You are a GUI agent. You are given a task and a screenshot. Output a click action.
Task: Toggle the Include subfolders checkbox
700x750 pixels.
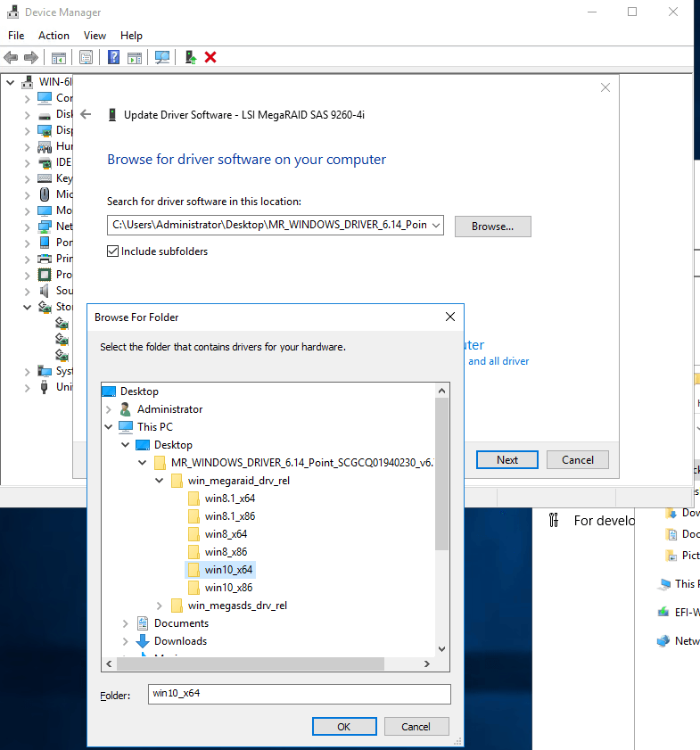click(113, 251)
